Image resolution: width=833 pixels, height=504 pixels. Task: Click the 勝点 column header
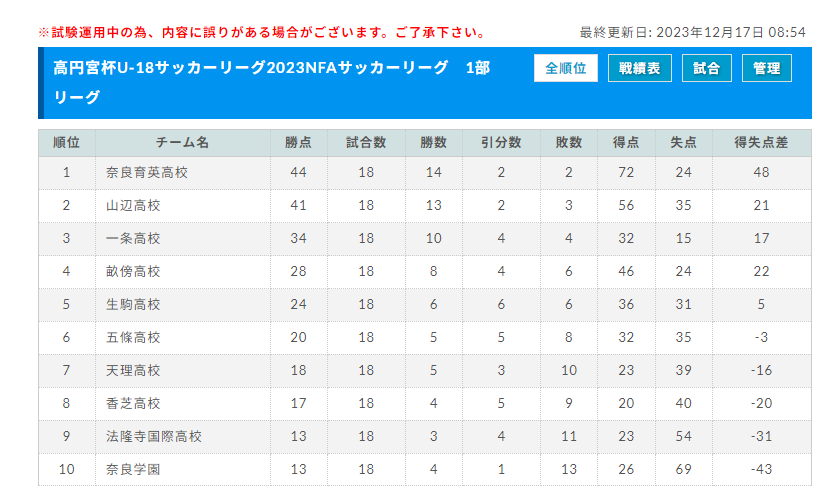coord(299,142)
